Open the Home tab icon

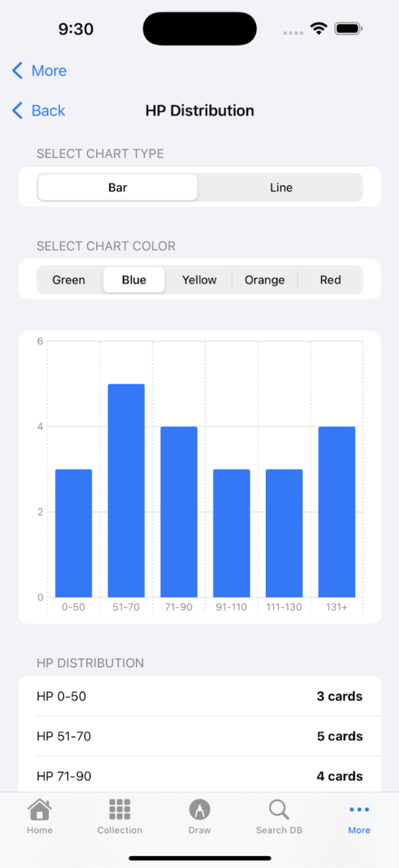pos(39,809)
